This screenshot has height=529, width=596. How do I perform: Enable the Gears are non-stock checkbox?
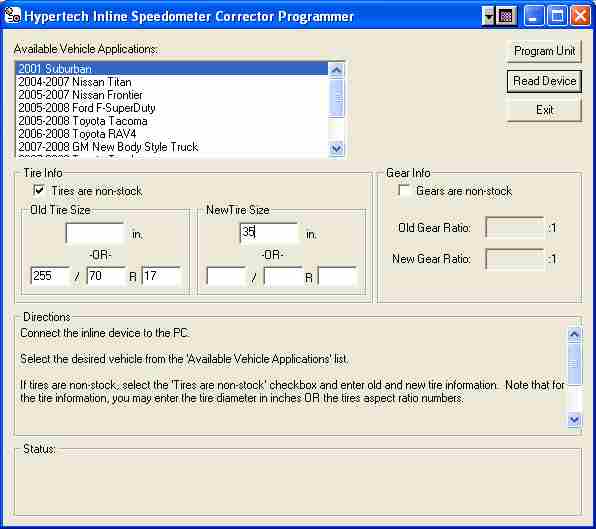pyautogui.click(x=404, y=190)
